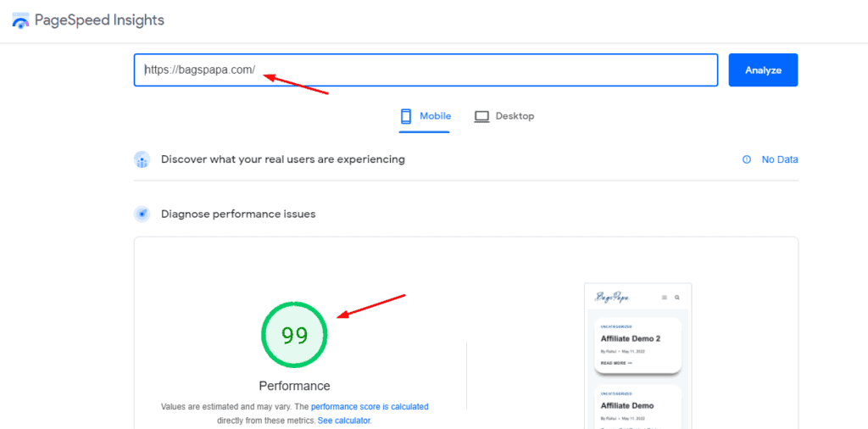Click the PageSpeed Insights logo icon
The height and width of the screenshot is (429, 868).
[20, 20]
